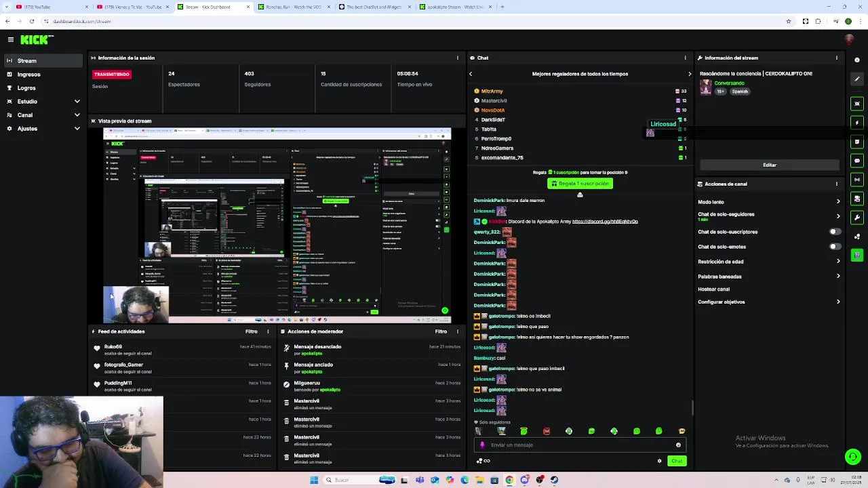Open the Discord invite link in chat

[x=605, y=222]
